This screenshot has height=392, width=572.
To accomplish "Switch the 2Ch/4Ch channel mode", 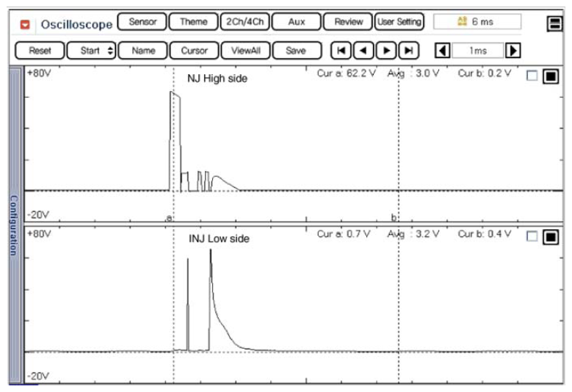I will 245,22.
